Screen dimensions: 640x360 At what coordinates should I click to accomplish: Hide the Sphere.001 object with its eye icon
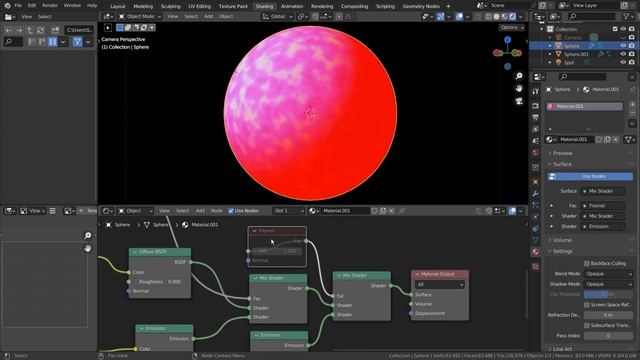click(x=623, y=54)
